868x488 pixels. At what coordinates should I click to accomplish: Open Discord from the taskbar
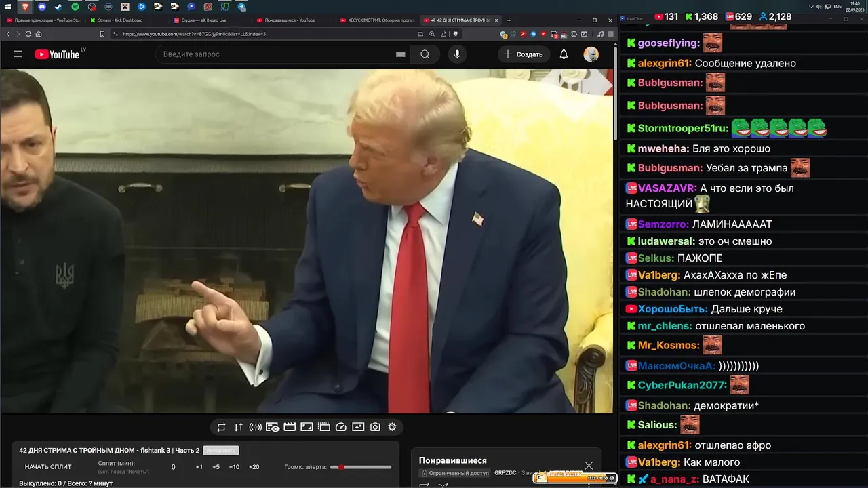click(42, 7)
